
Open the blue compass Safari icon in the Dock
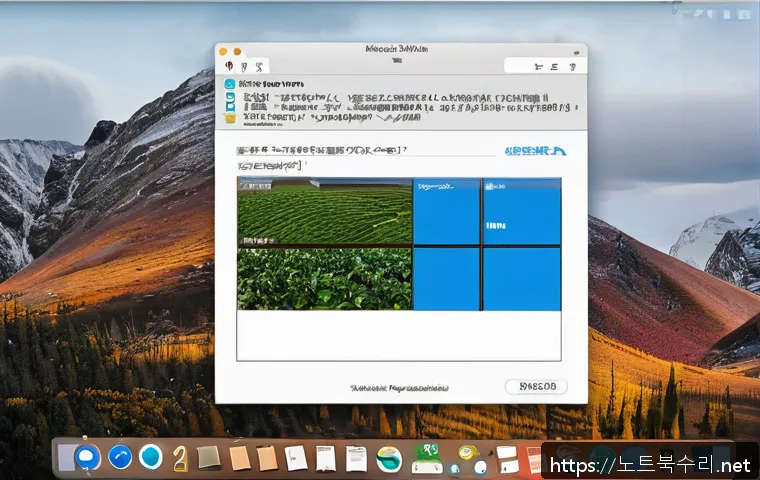(120, 458)
